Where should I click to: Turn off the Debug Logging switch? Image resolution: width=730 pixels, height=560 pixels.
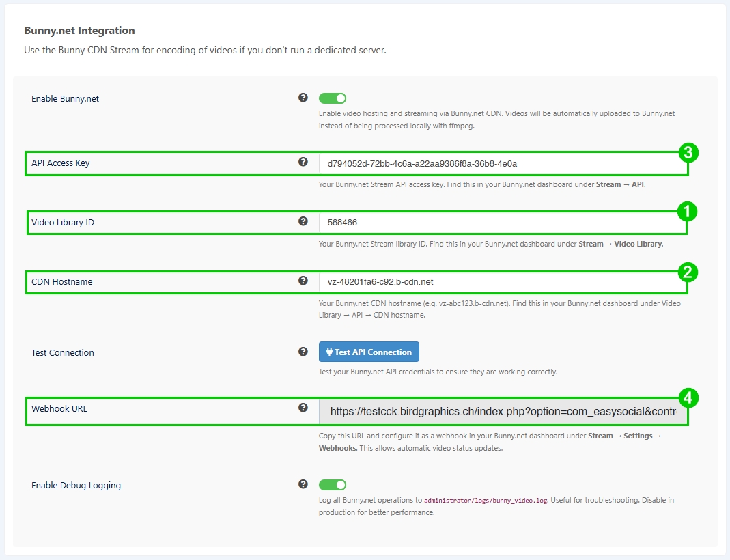pyautogui.click(x=333, y=485)
